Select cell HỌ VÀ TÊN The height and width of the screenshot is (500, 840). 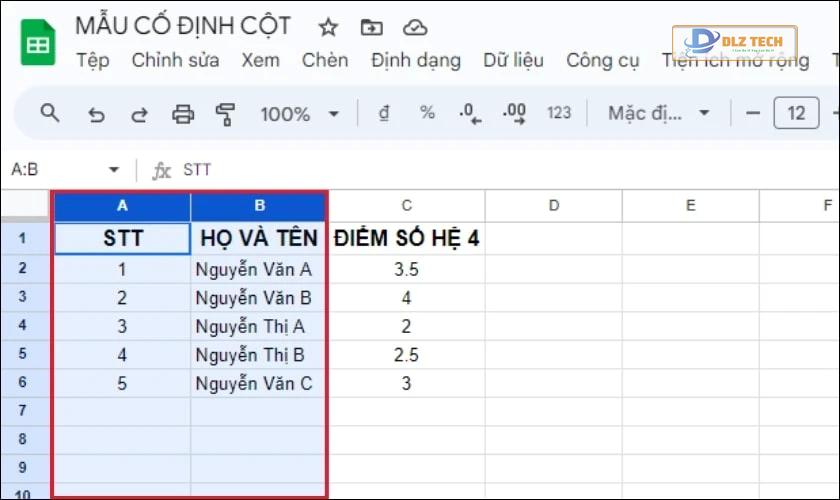[259, 238]
